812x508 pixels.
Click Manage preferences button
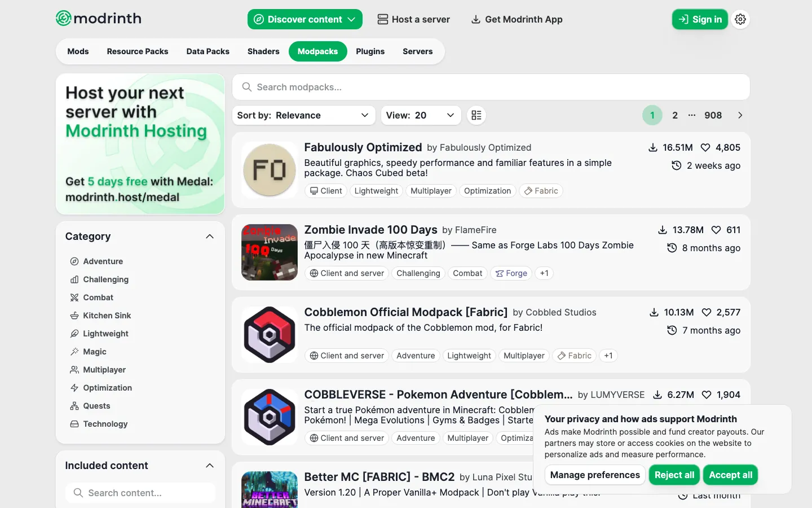(595, 475)
